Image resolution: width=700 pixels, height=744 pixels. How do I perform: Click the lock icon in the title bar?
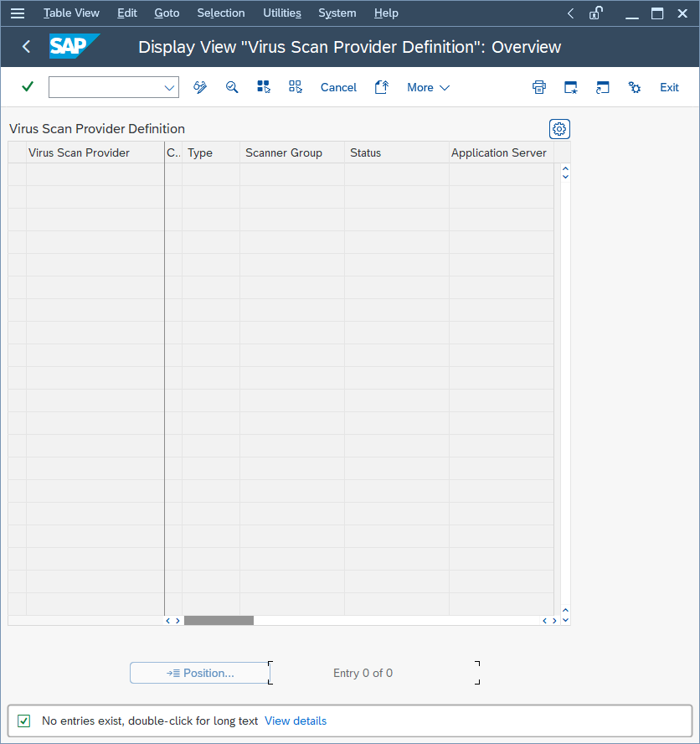tap(596, 13)
